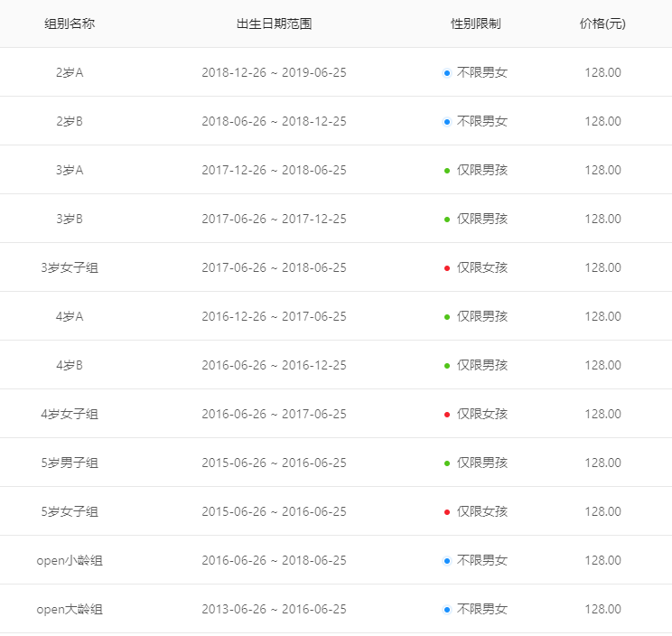
Task: Click date range 2018-12-26 ~ 2019-06-25
Action: click(275, 72)
